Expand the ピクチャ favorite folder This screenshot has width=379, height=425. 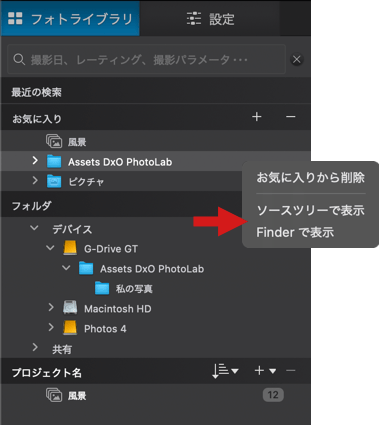coord(35,181)
